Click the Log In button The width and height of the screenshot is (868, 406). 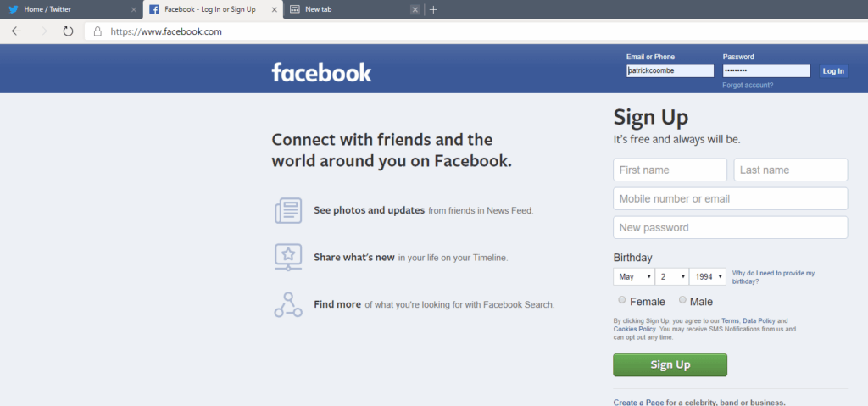tap(833, 71)
